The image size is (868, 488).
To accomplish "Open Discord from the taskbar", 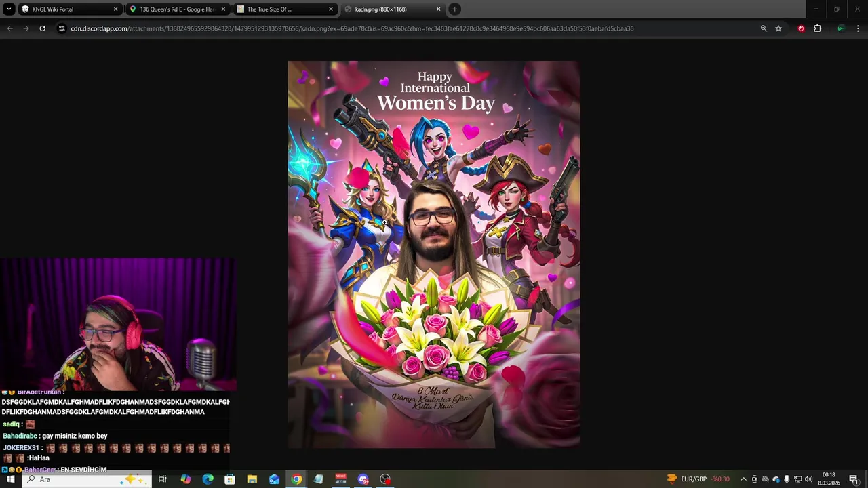I will 363,479.
